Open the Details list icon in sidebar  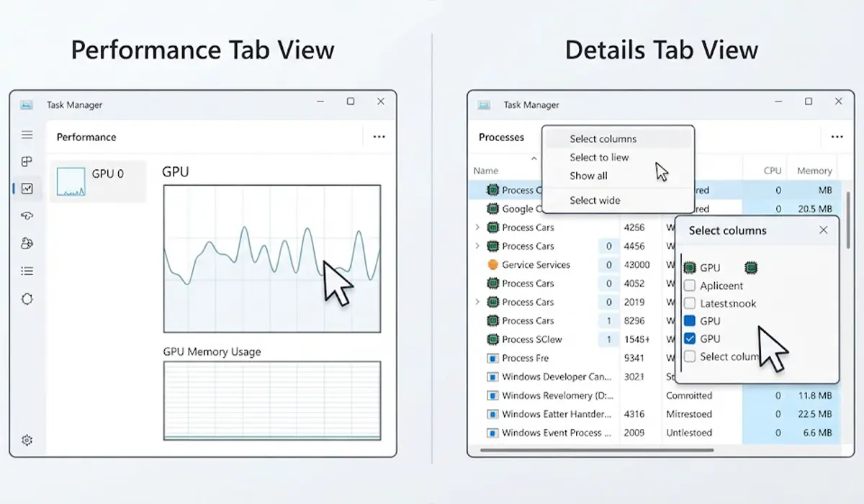(27, 271)
